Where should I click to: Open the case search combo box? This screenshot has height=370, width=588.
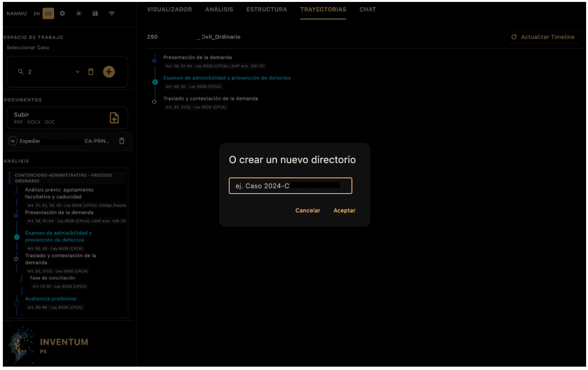coord(48,72)
